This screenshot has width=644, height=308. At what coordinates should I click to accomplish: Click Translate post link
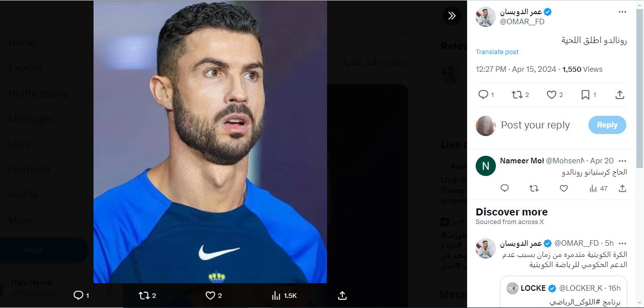coord(497,52)
